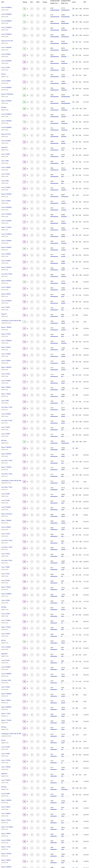Open the Core i7 14700HX link
The width and height of the screenshot is (89, 868).
tap(6, 28)
